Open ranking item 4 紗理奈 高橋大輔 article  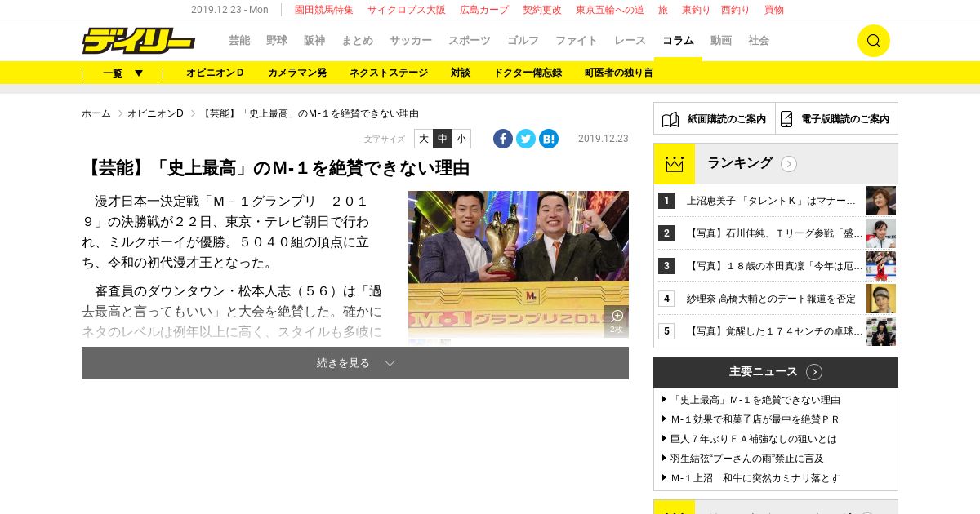(772, 299)
